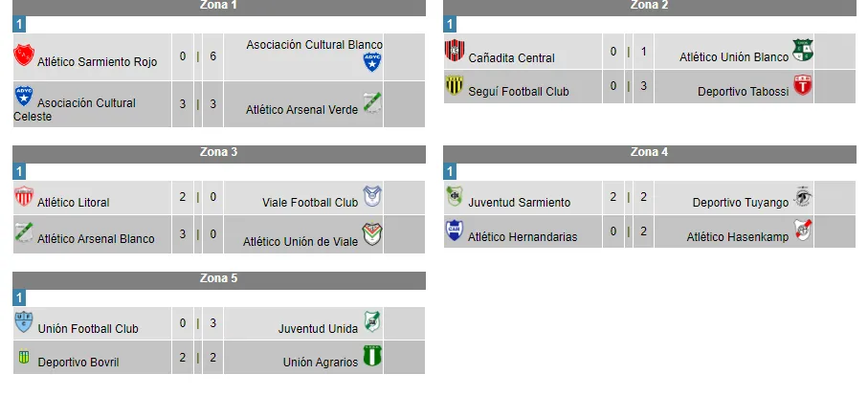Click Unión Football Club team name
The image size is (868, 396).
point(88,329)
